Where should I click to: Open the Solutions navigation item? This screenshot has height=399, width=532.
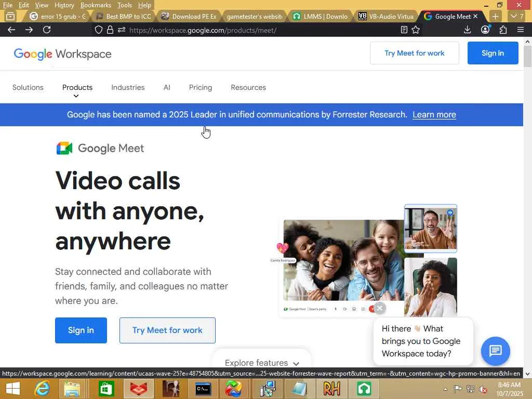[x=28, y=87]
